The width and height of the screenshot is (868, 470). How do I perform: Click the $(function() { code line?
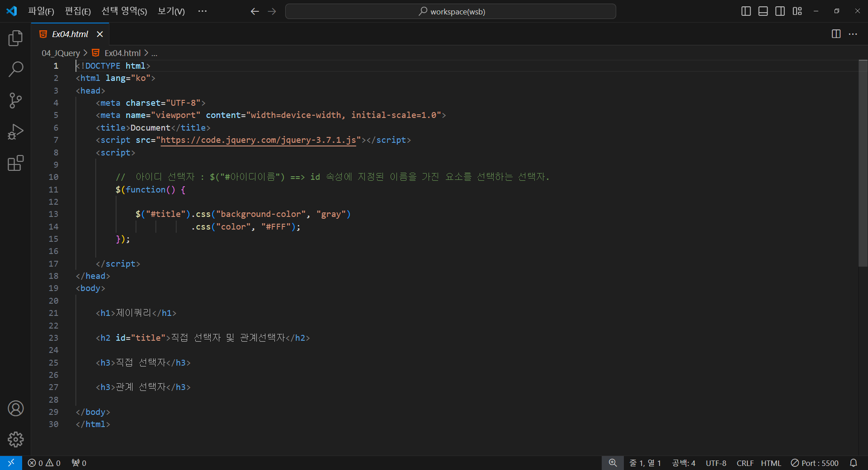pyautogui.click(x=151, y=190)
